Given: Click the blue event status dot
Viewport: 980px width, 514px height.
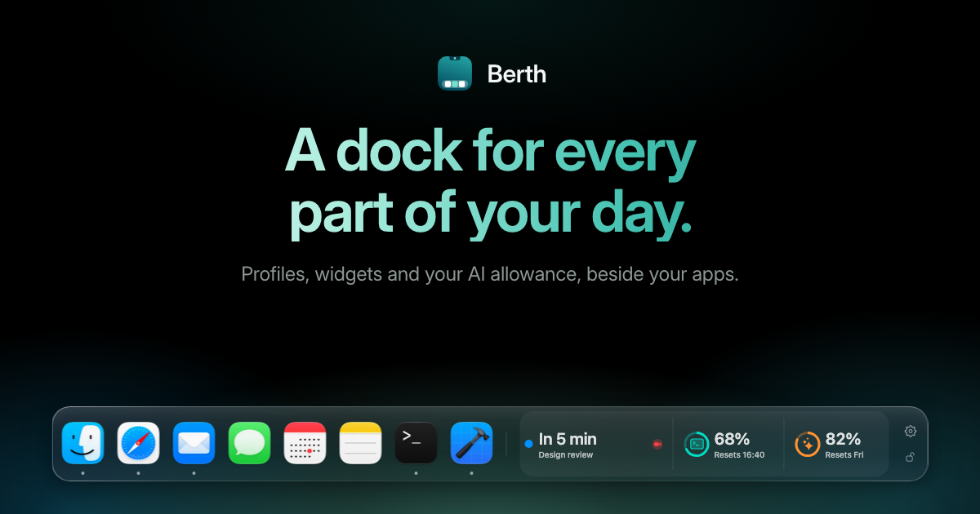Looking at the screenshot, I should click(528, 443).
